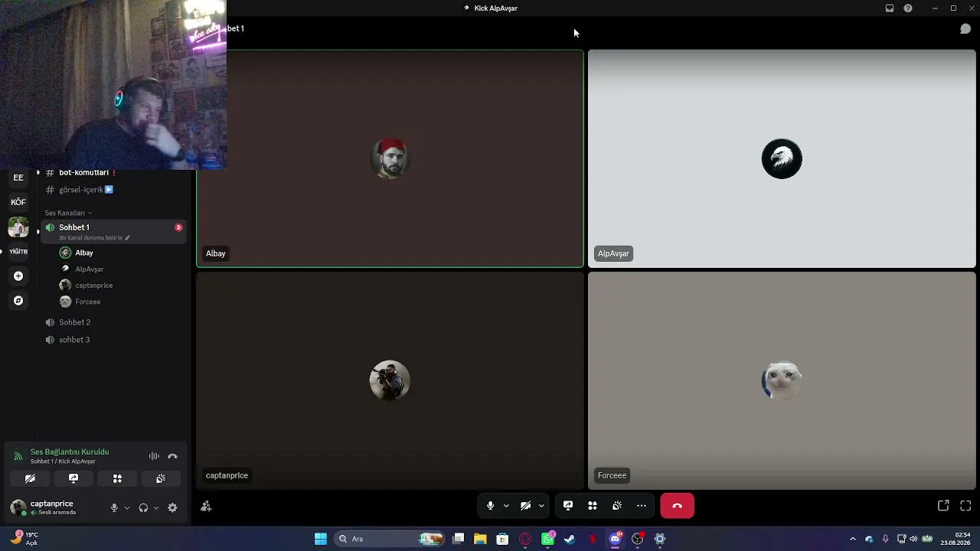The width and height of the screenshot is (980, 551).
Task: Open more options in the call bar
Action: click(642, 506)
